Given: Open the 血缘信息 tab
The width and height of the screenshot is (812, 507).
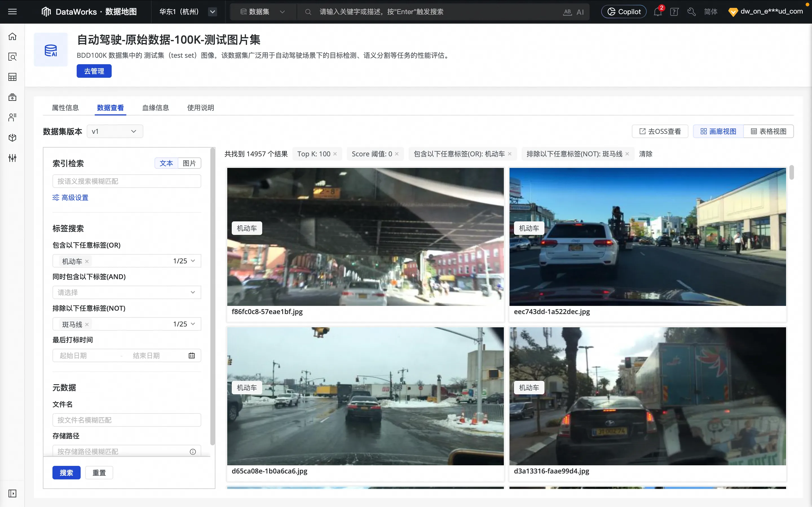Looking at the screenshot, I should coord(155,108).
